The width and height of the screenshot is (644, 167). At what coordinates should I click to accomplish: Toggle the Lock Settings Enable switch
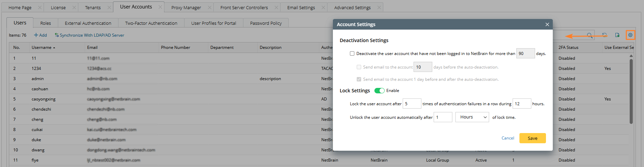[379, 91]
